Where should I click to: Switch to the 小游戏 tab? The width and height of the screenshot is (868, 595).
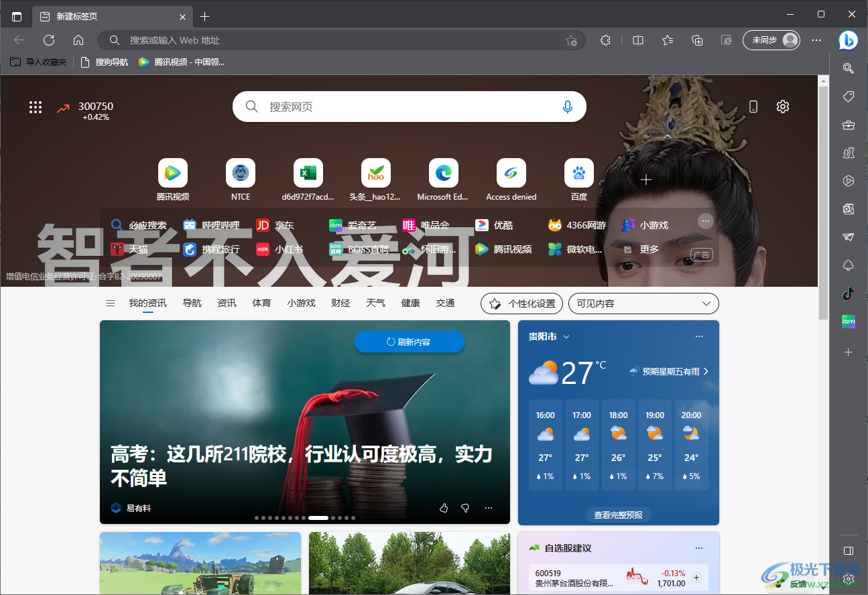[x=301, y=304]
